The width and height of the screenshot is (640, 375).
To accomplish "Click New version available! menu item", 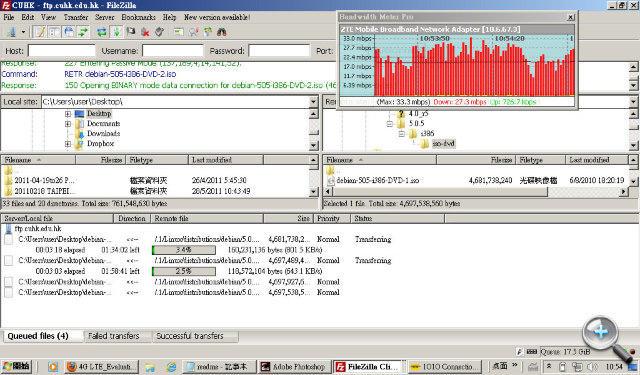I will click(217, 17).
